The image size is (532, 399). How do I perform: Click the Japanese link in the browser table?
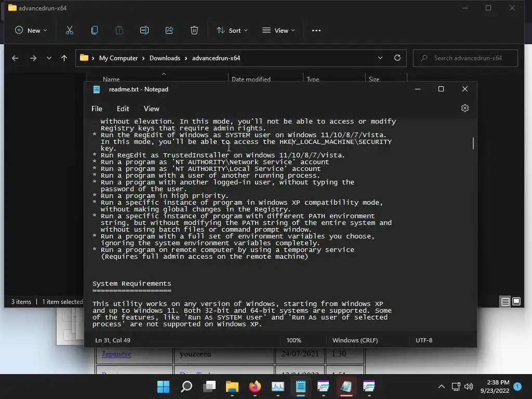point(116,354)
